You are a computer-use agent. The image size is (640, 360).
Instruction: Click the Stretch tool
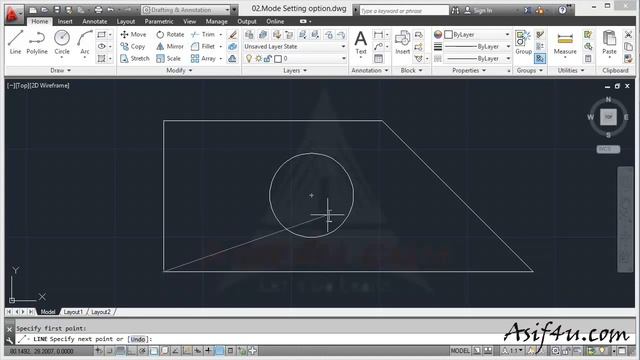click(x=135, y=58)
